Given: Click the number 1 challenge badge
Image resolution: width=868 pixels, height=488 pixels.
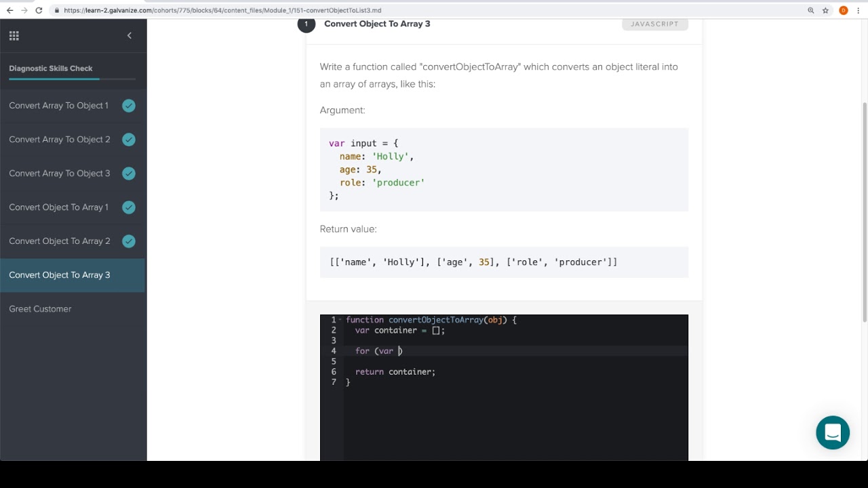Looking at the screenshot, I should 306,24.
